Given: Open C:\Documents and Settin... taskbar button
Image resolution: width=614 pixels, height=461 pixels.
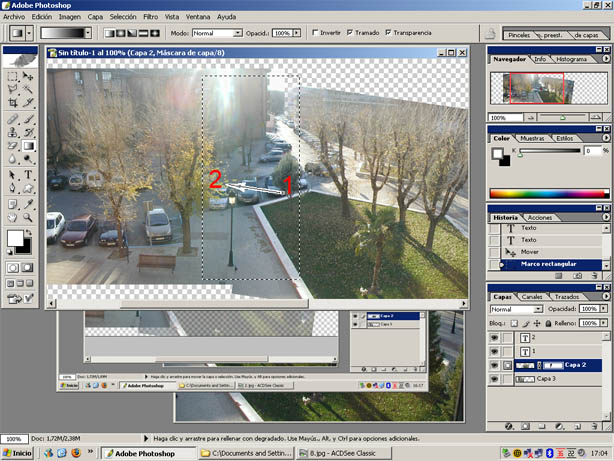Looking at the screenshot, I should pos(246,453).
